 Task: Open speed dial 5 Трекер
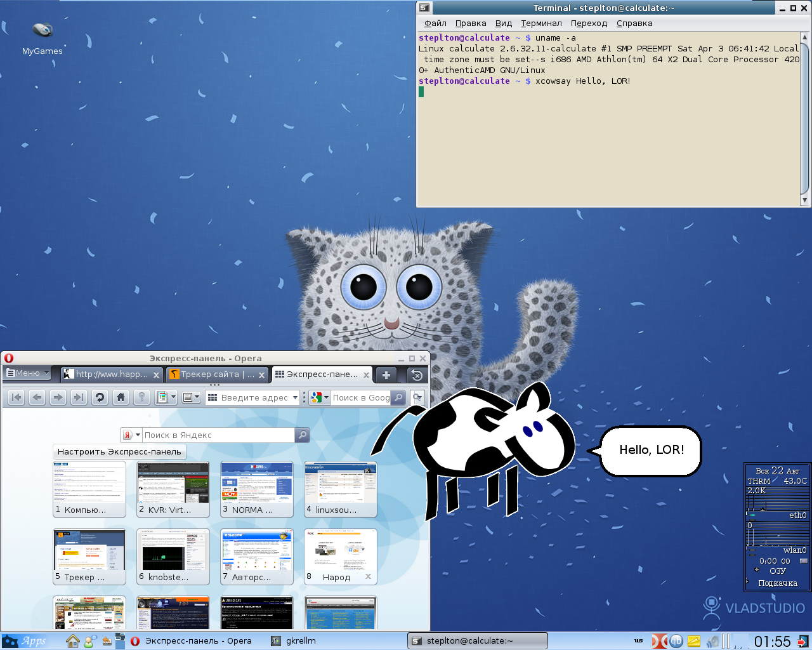click(89, 556)
